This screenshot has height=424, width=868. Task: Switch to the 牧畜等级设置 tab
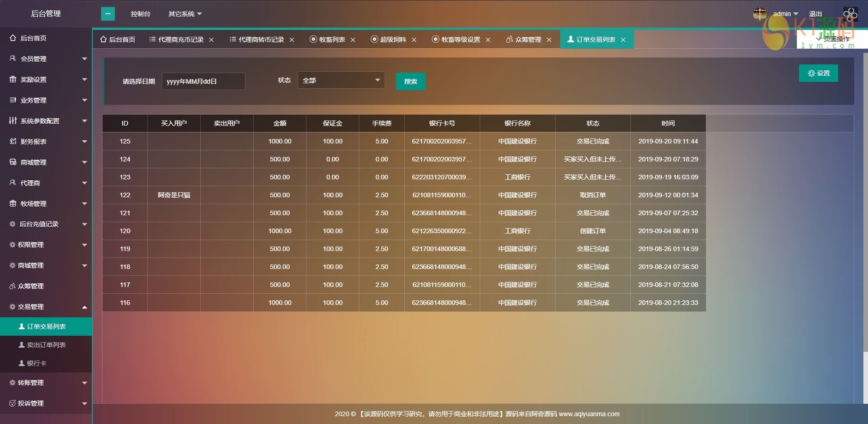point(460,40)
